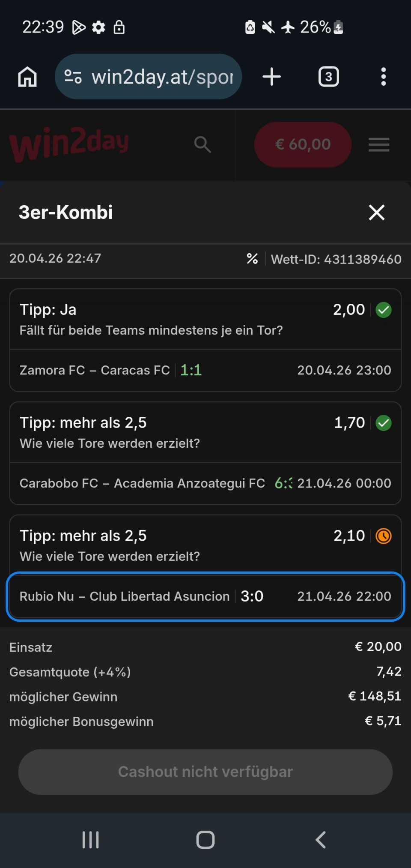Tap the green check on the 2,00 odds
Screen dimensions: 411x868
click(x=384, y=310)
